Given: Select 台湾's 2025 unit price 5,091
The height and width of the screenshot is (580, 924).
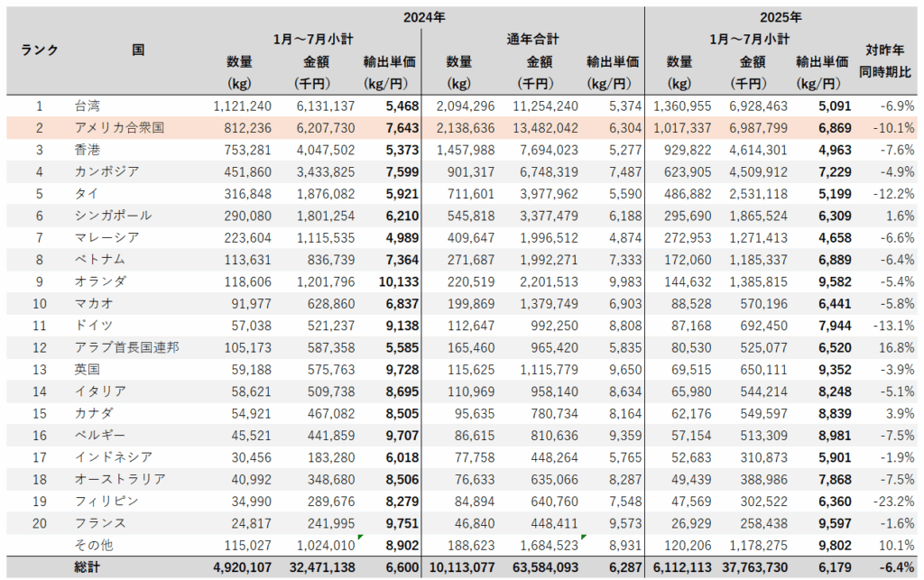Looking at the screenshot, I should (x=830, y=106).
